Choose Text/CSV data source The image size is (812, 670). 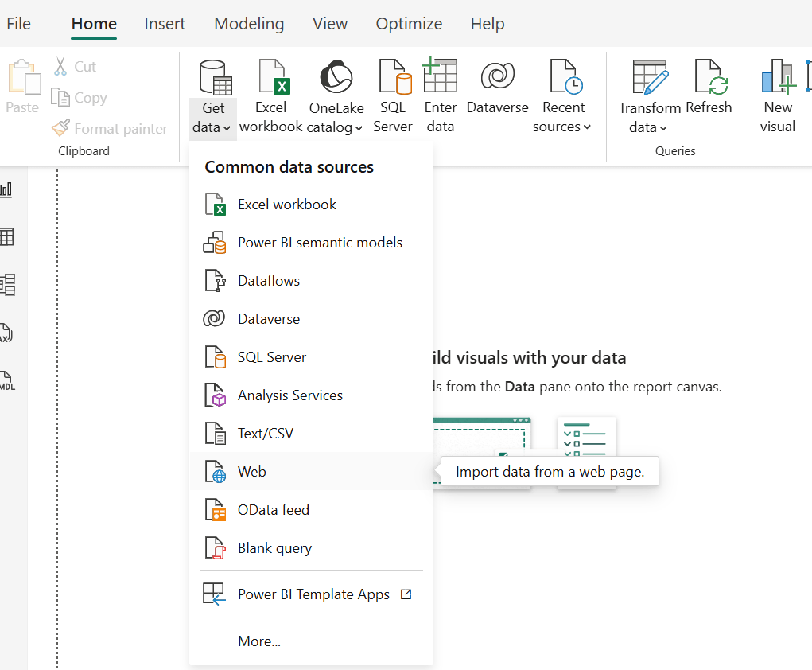click(311, 433)
